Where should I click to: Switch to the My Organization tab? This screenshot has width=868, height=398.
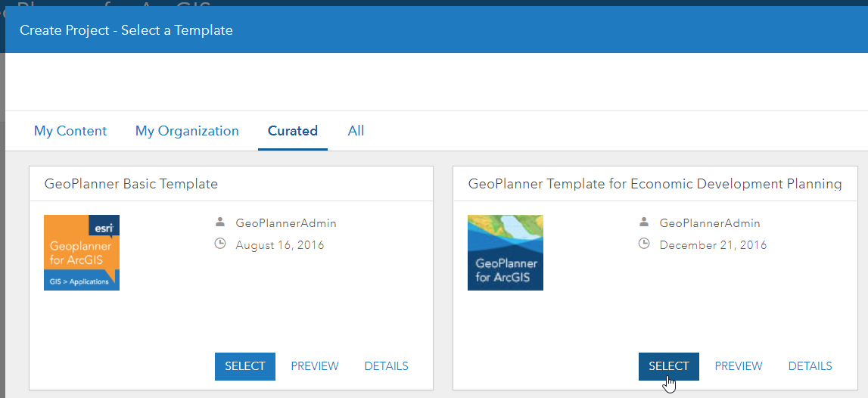pos(187,131)
